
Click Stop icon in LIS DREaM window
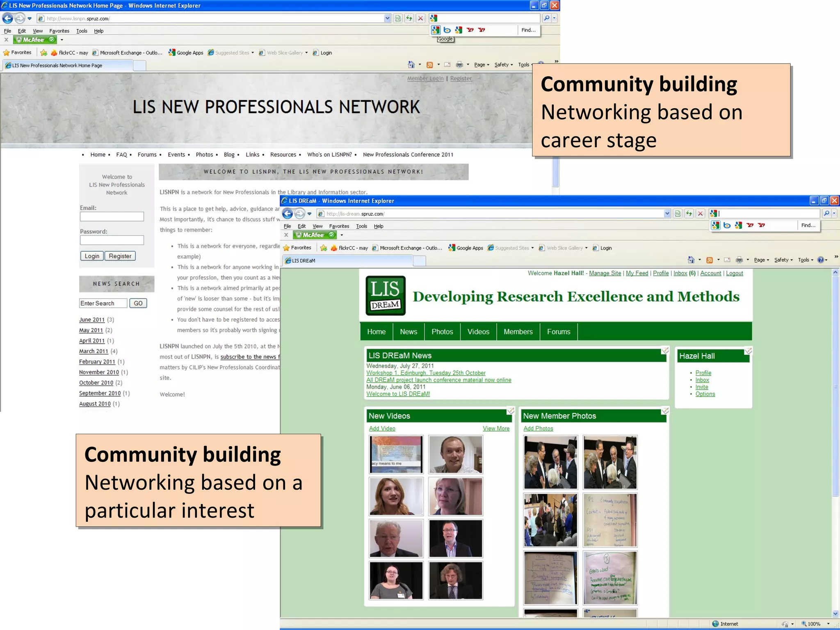click(x=701, y=214)
